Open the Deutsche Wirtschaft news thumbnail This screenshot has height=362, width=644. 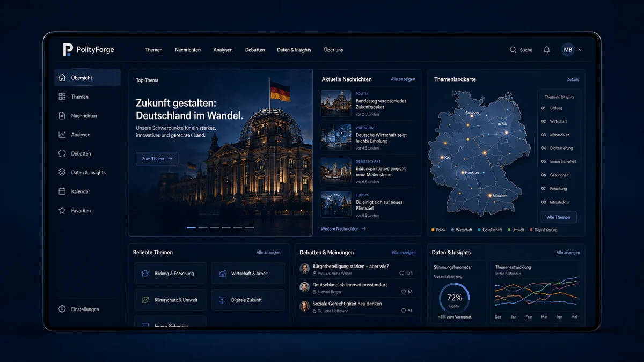coord(336,137)
